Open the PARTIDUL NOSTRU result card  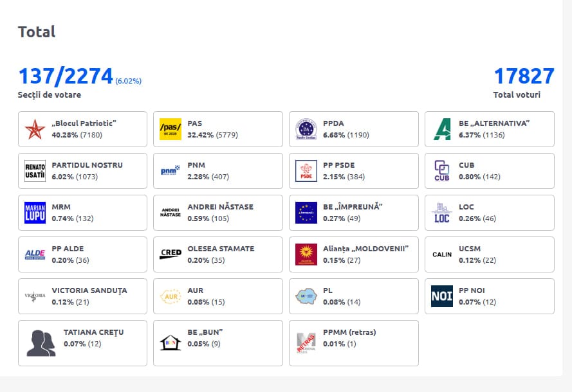pos(82,171)
